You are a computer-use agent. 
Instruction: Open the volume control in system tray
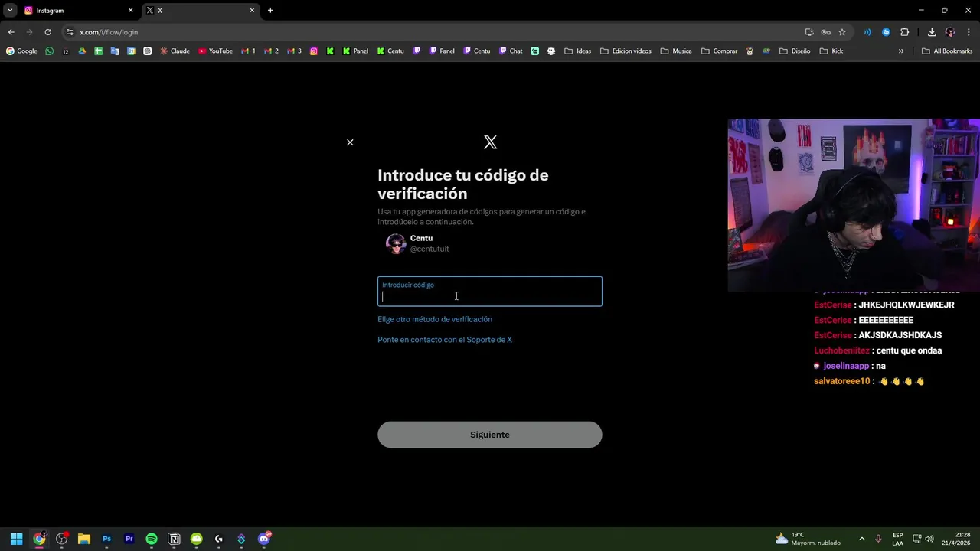click(x=929, y=539)
